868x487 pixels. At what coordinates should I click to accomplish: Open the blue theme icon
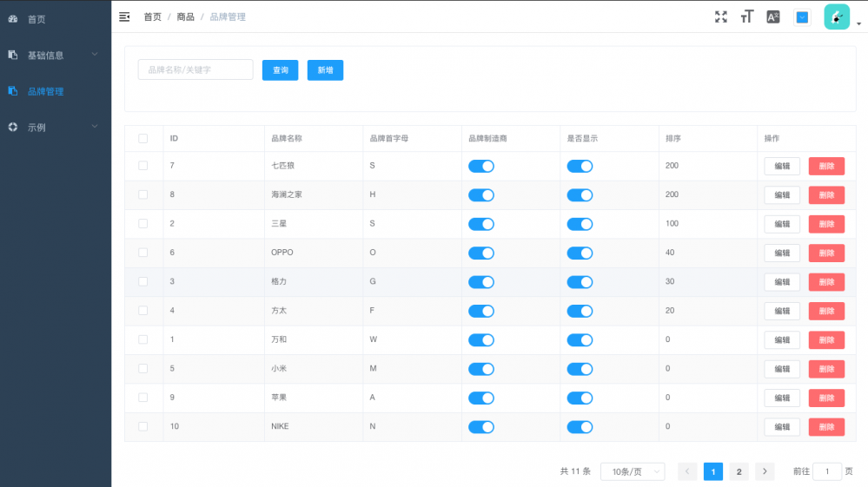802,17
